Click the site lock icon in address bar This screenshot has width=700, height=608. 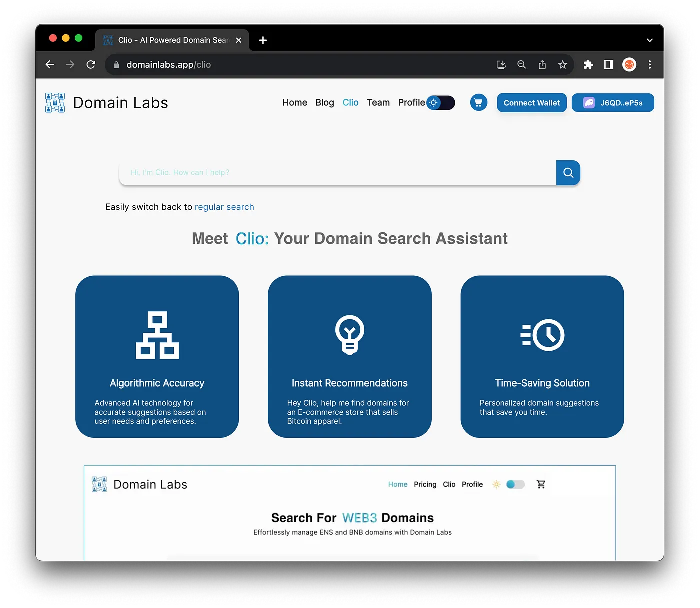pos(116,64)
